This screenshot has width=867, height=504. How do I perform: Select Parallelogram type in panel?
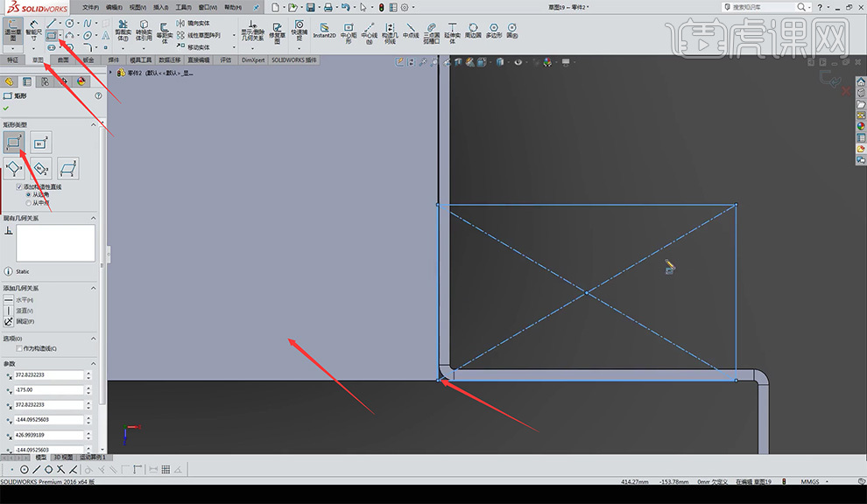click(x=67, y=168)
